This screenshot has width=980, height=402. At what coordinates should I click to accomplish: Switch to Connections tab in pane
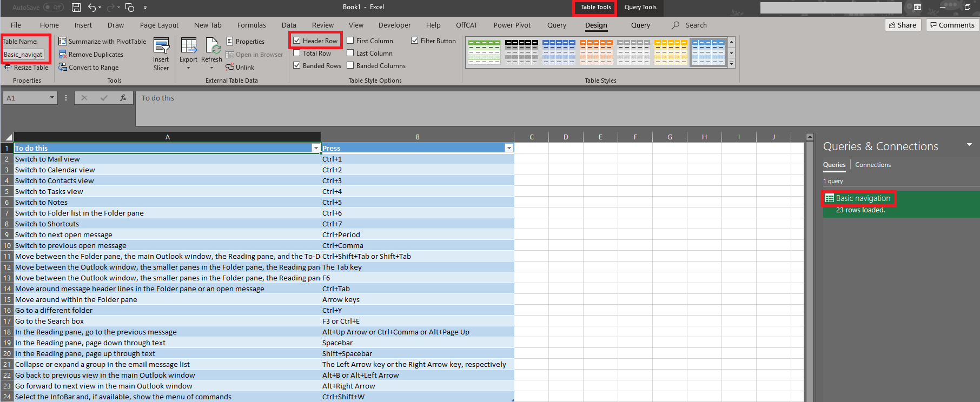point(873,165)
